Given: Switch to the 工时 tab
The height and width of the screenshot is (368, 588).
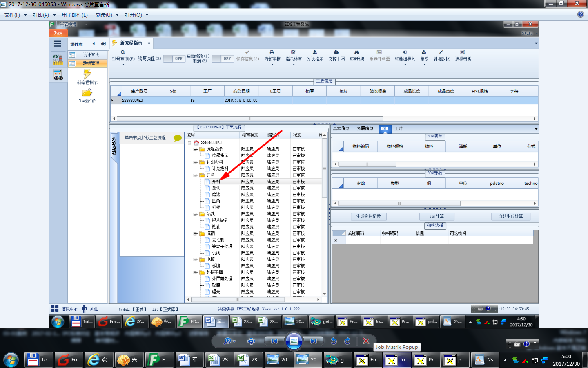Looking at the screenshot, I should 399,128.
